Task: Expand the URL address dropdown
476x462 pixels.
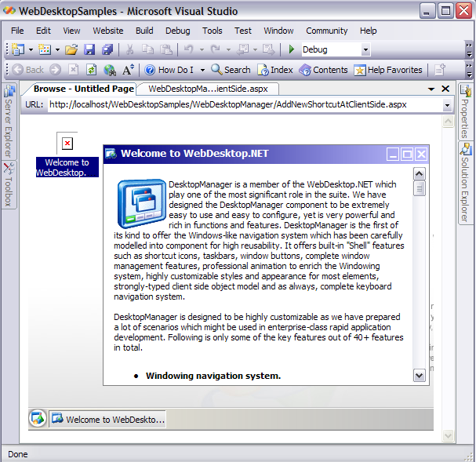Action: pos(447,104)
